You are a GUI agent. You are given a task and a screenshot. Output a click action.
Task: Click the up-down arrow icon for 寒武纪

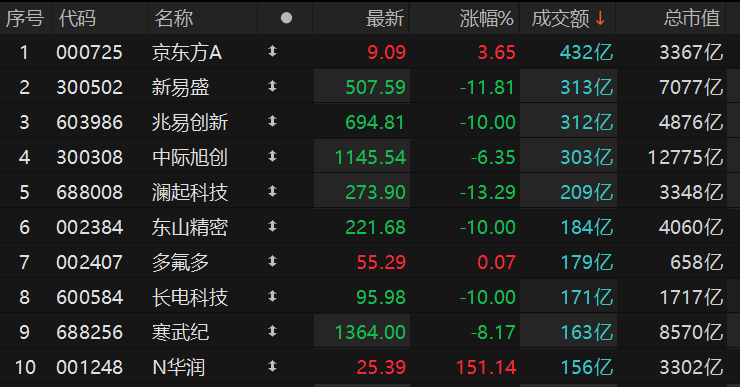click(x=272, y=331)
